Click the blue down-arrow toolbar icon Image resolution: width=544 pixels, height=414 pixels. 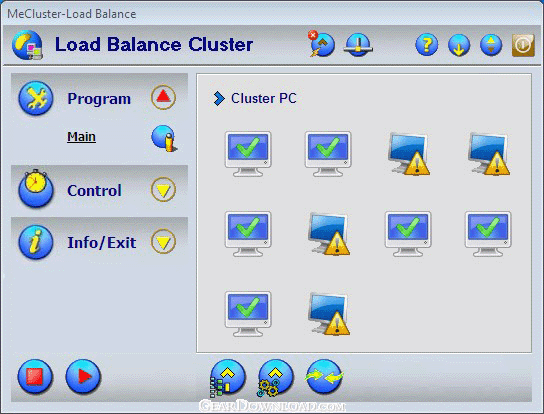coord(459,45)
